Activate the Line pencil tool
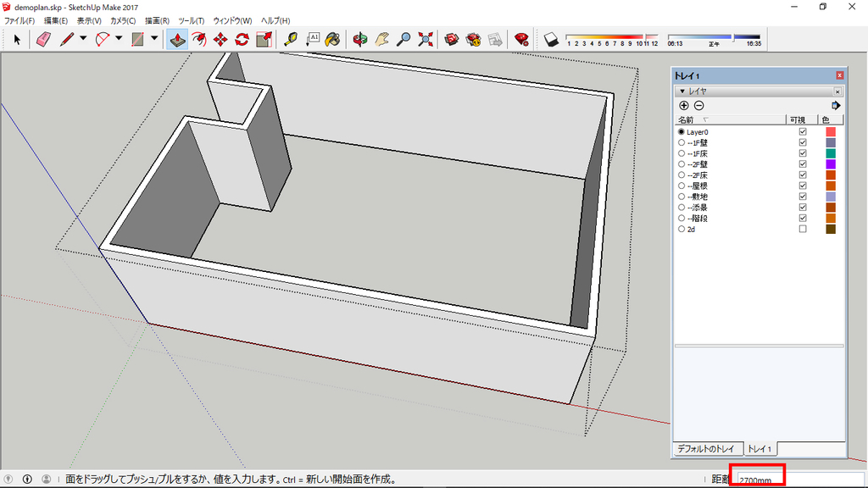Viewport: 868px width, 488px height. click(67, 39)
